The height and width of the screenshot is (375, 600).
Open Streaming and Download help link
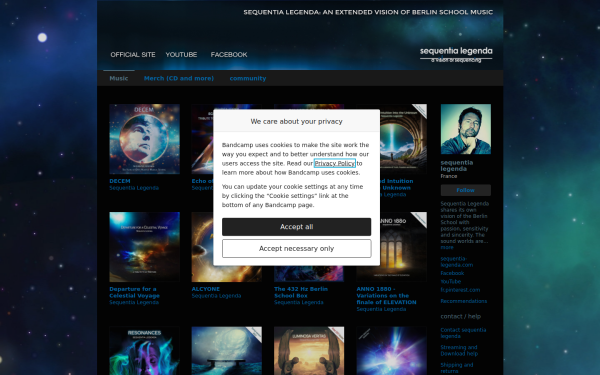[459, 351]
